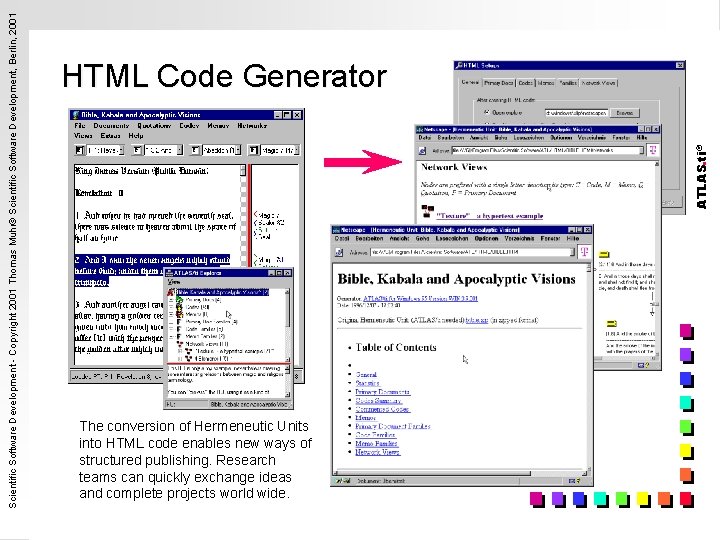Open Lesezeichen menu in Network Views Netscape window
This screenshot has width=720, height=540.
[x=528, y=138]
